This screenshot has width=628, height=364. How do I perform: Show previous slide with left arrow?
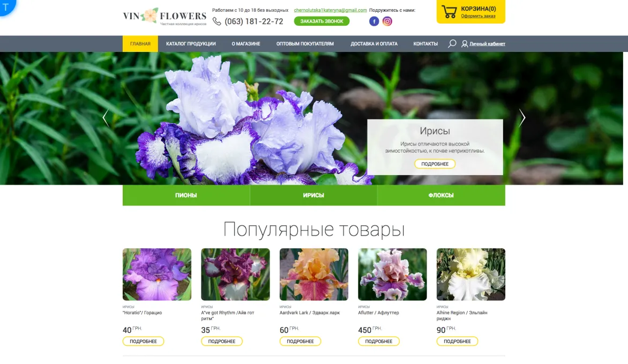click(x=106, y=118)
